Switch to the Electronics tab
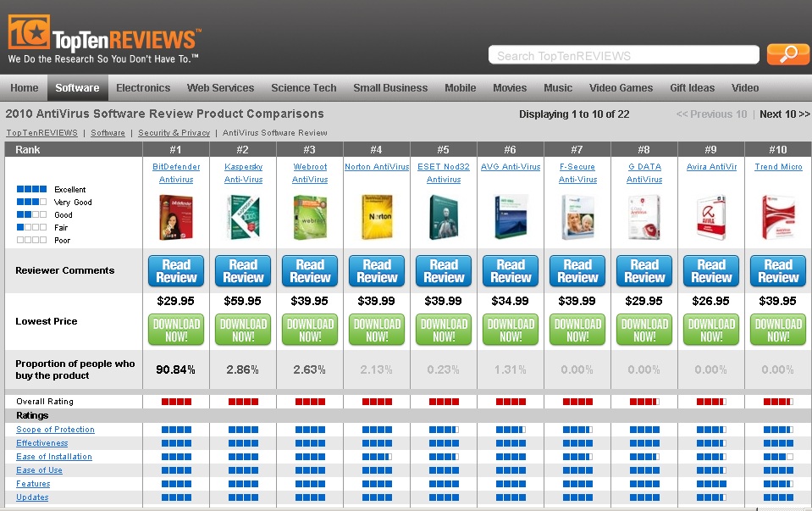The width and height of the screenshot is (812, 511). 142,87
